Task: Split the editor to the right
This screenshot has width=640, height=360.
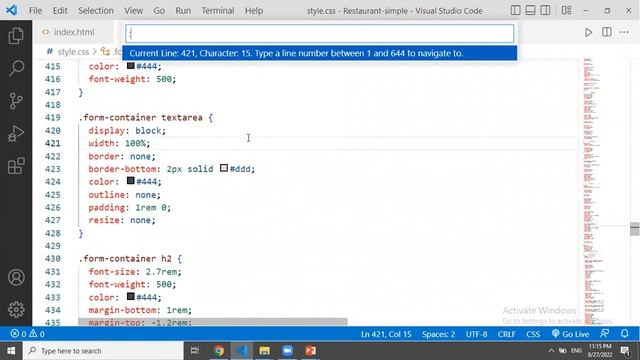Action: 607,32
